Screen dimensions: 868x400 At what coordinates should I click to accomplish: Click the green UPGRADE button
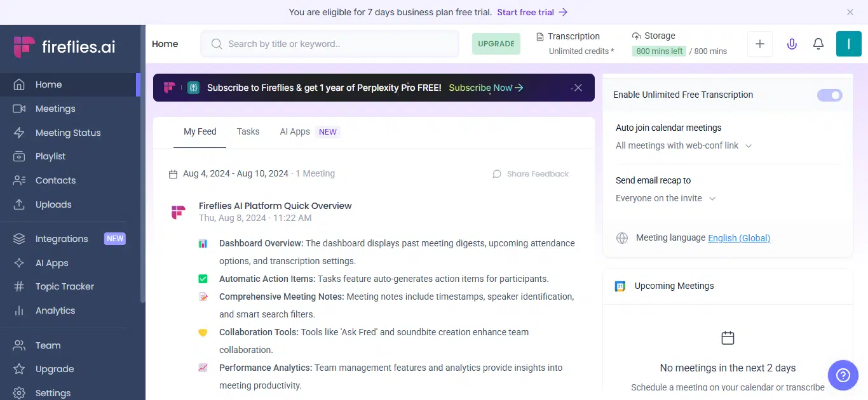[496, 44]
